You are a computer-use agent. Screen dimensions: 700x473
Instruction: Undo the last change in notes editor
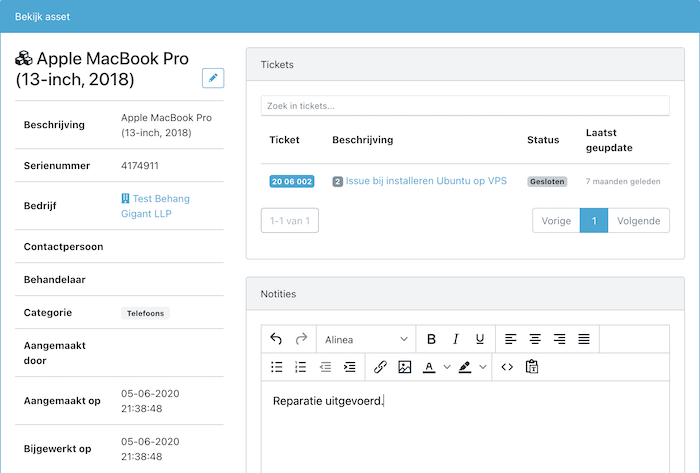coord(276,339)
